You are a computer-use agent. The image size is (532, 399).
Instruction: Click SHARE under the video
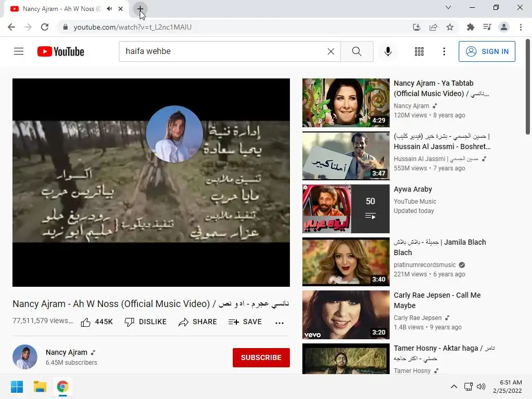click(x=197, y=322)
